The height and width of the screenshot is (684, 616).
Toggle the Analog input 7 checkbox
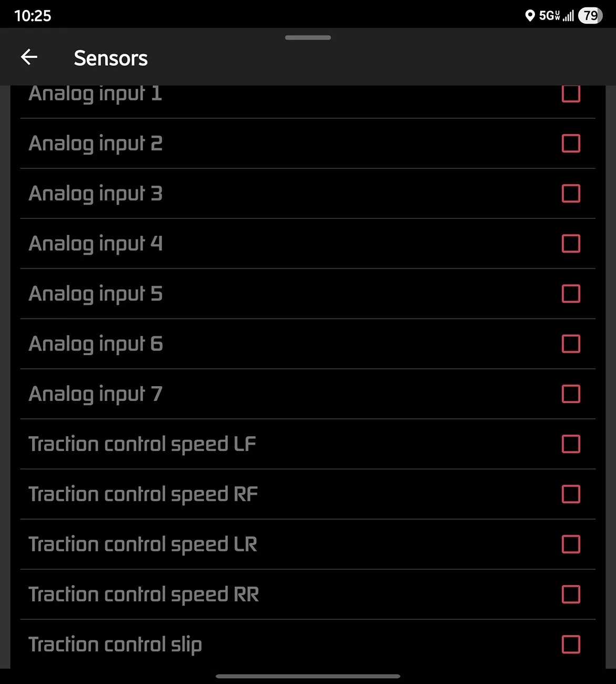(x=571, y=394)
